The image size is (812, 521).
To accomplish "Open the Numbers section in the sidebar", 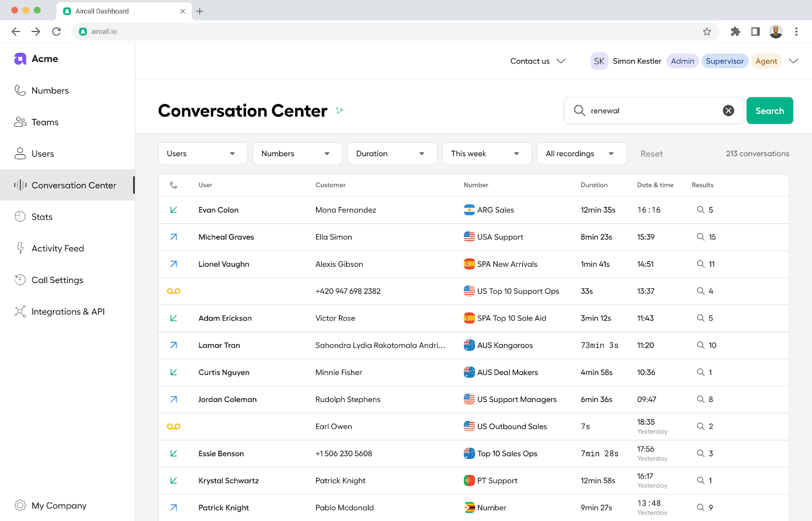I will click(x=50, y=90).
